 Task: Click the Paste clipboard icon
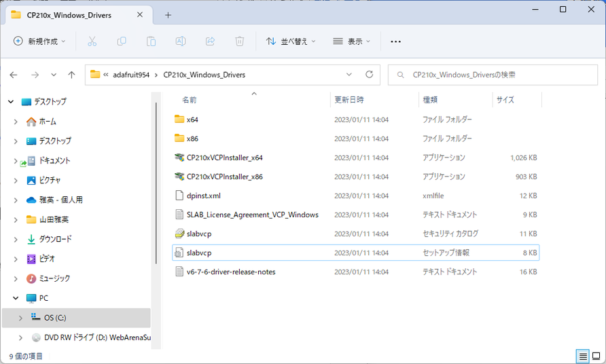pos(151,41)
